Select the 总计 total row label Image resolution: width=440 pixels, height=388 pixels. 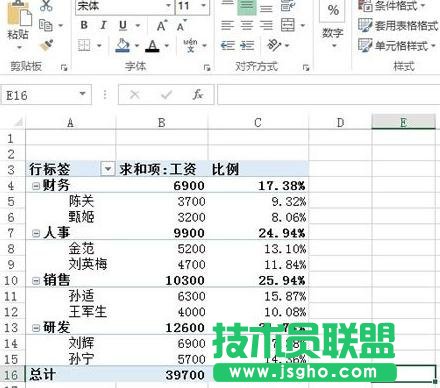click(x=71, y=374)
